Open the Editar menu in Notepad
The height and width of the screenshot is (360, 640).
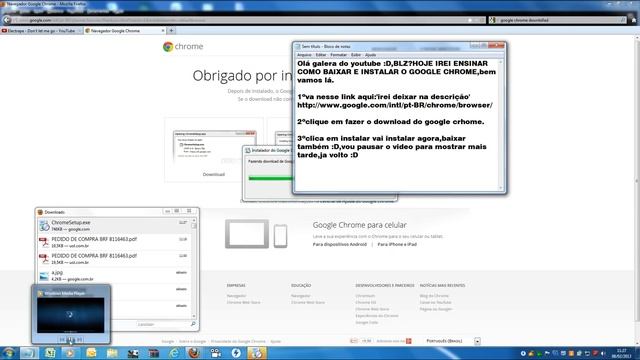pyautogui.click(x=321, y=55)
